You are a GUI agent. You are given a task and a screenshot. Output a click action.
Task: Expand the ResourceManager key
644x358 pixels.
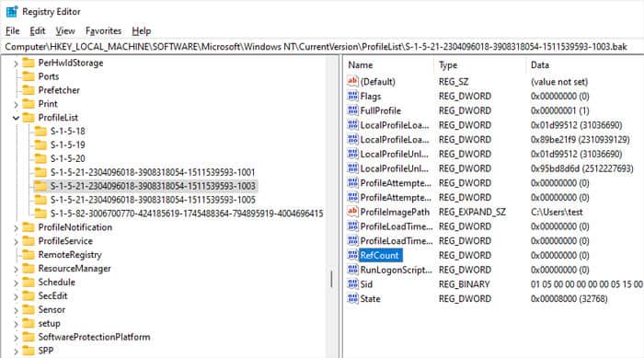coord(16,270)
